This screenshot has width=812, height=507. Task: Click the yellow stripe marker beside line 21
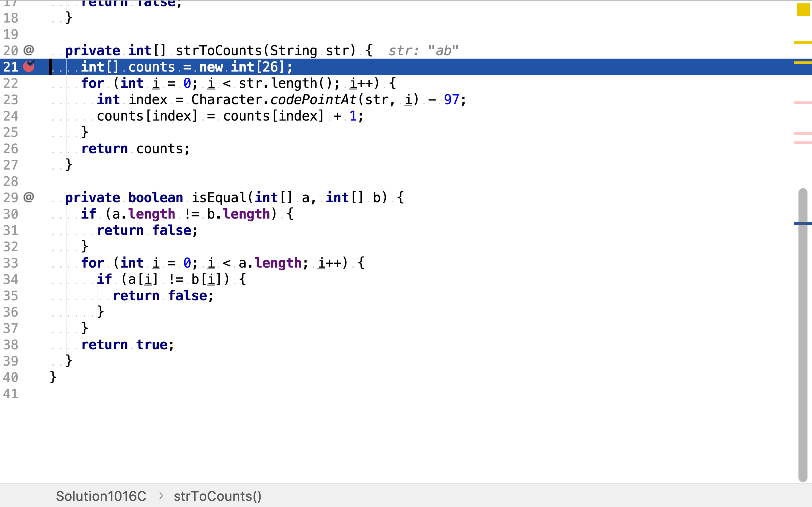click(x=803, y=63)
